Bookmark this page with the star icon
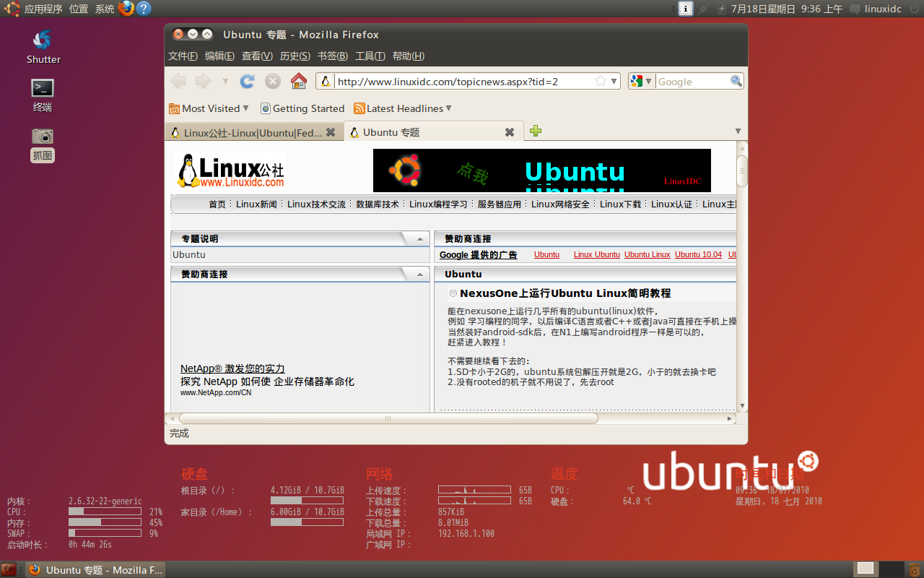The height and width of the screenshot is (578, 924). 601,81
